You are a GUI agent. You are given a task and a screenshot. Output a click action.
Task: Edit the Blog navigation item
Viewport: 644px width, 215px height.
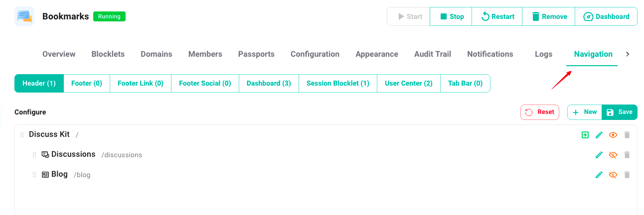[x=599, y=175]
